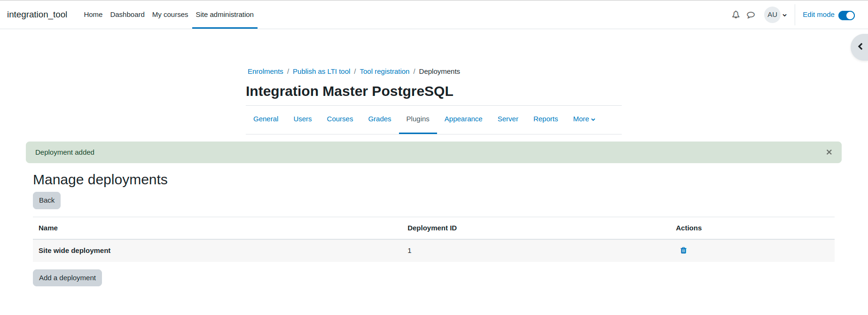Viewport: 868px width, 315px height.
Task: Dismiss the Deployment added notification
Action: tap(829, 152)
